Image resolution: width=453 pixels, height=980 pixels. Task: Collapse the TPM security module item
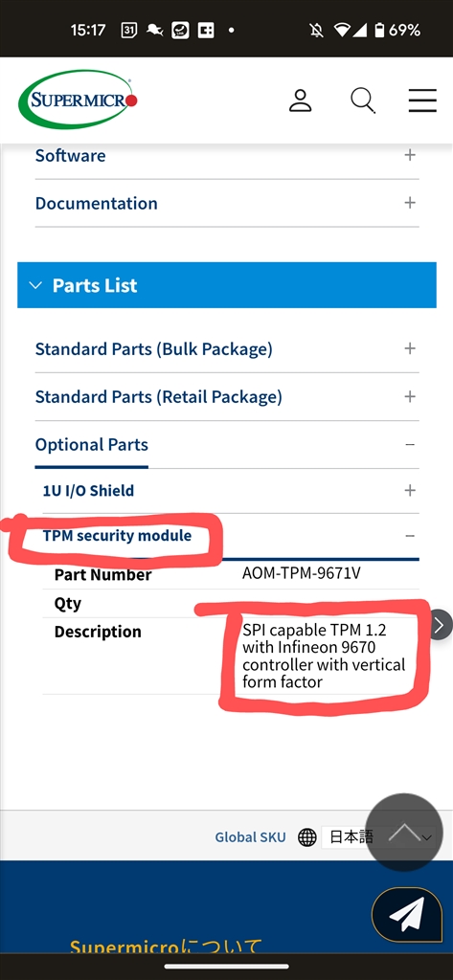click(x=231, y=536)
